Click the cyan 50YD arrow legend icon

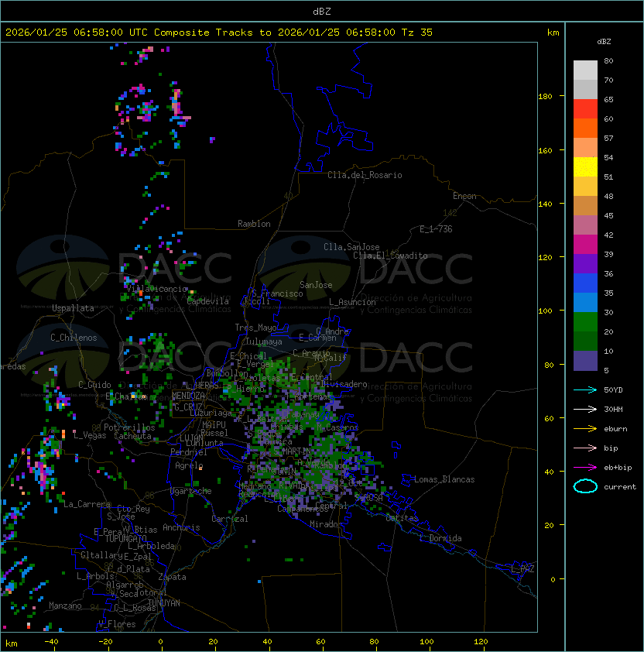(585, 389)
